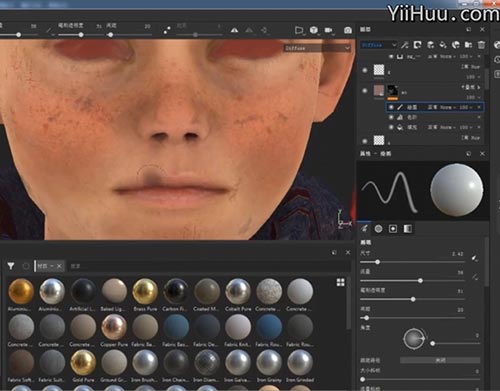This screenshot has height=391, width=500.
Task: Toggle visibility of the selected paint effect row
Action: [391, 107]
